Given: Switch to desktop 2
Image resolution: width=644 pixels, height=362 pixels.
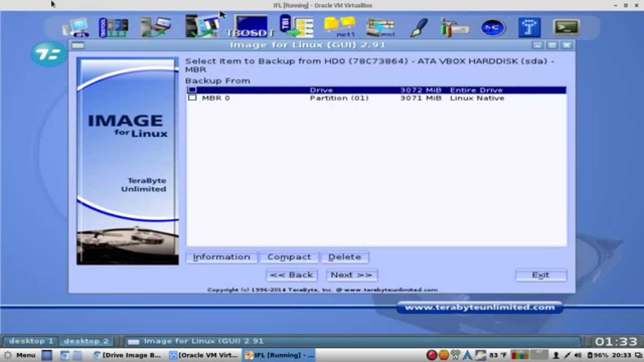Looking at the screenshot, I should (86, 341).
